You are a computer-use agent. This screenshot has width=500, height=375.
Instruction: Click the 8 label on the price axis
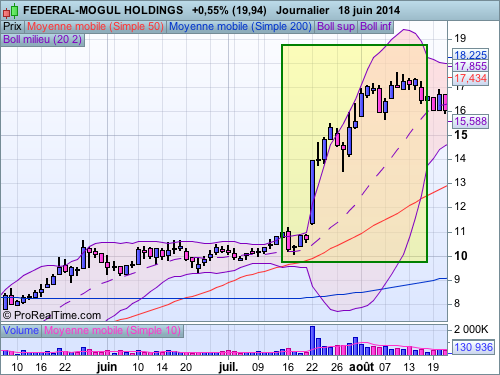457,304
